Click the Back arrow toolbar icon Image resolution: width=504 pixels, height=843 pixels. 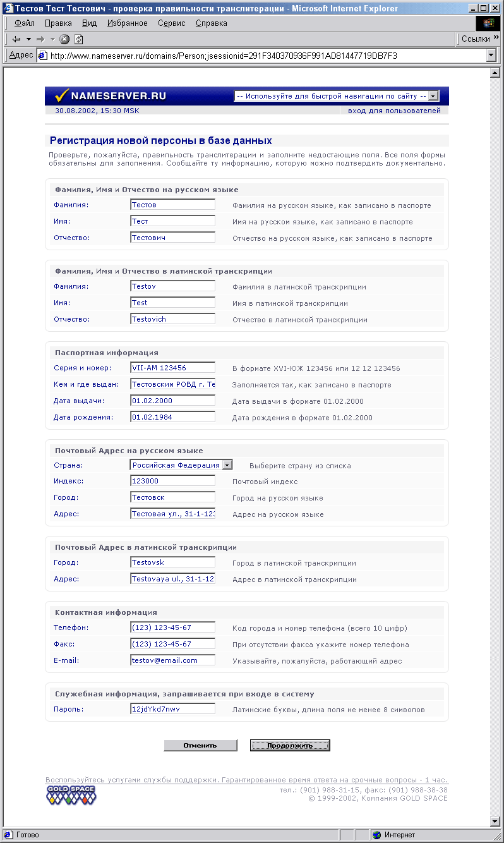coord(16,39)
